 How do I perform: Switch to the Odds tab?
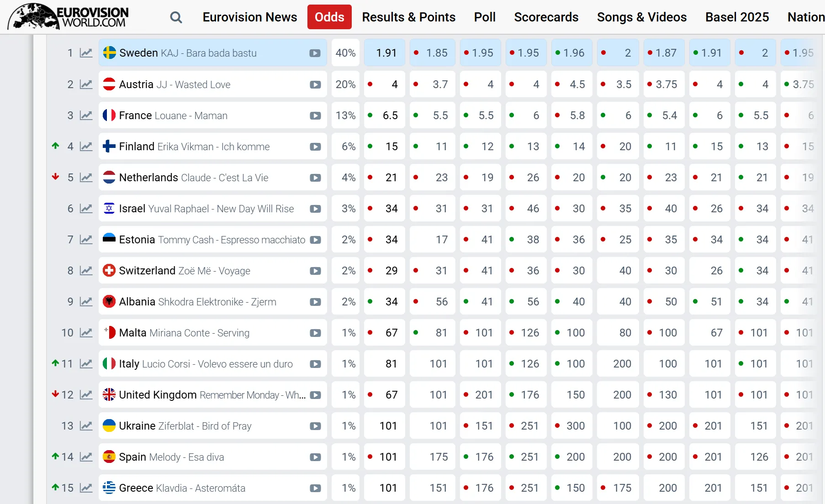329,17
